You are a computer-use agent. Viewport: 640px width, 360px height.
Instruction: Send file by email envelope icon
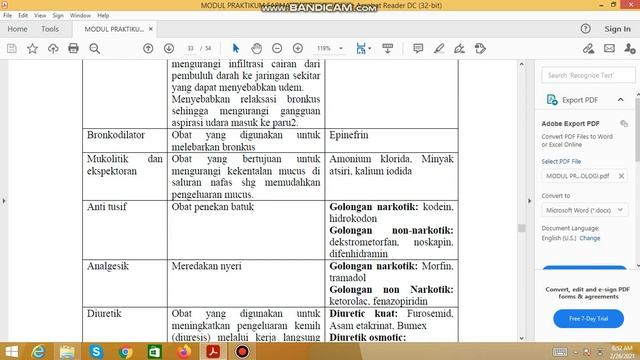click(609, 49)
